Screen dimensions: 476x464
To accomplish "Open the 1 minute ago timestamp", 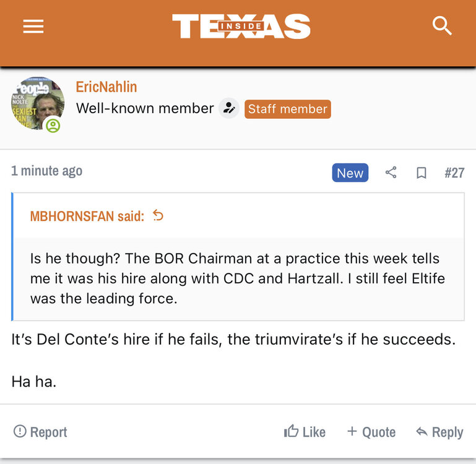I will pyautogui.click(x=46, y=171).
